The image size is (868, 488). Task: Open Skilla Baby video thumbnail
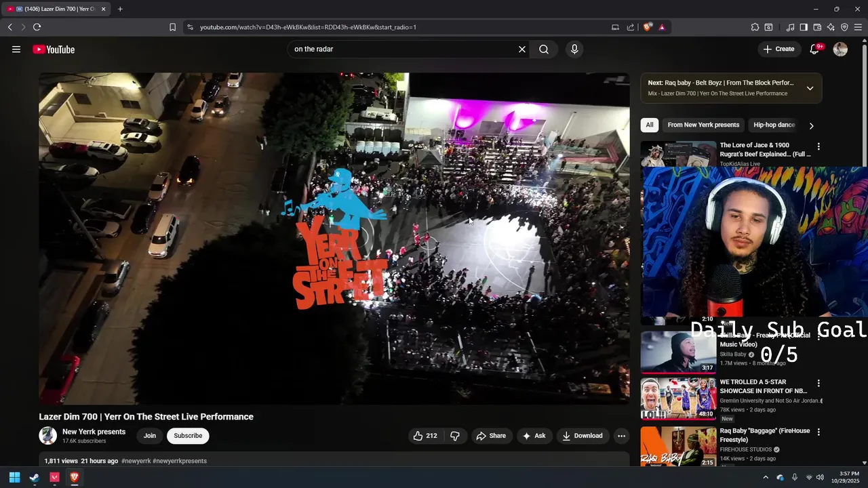pos(678,352)
